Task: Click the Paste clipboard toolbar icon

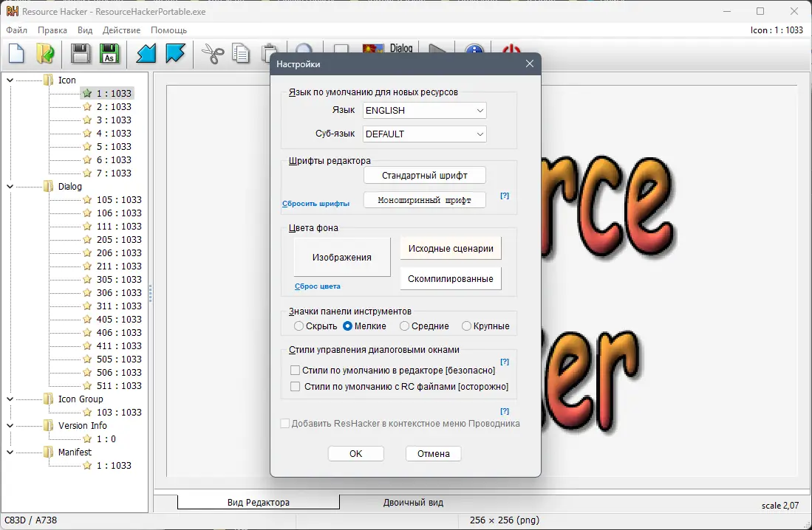Action: (268, 53)
